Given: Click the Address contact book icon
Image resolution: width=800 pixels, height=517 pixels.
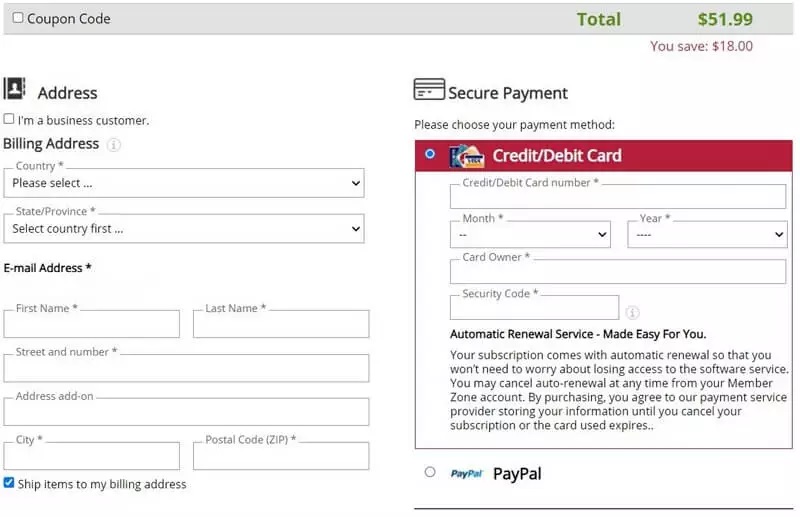Looking at the screenshot, I should coord(14,89).
